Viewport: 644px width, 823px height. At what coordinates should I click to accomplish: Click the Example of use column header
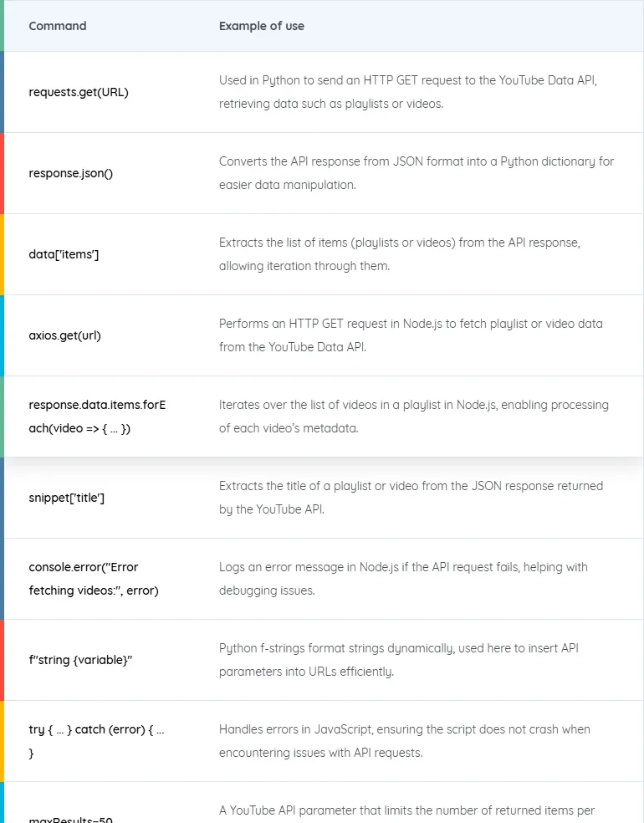tap(262, 26)
